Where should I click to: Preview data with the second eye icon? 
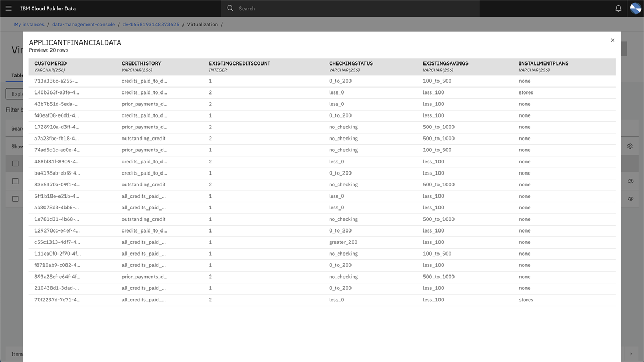click(631, 199)
